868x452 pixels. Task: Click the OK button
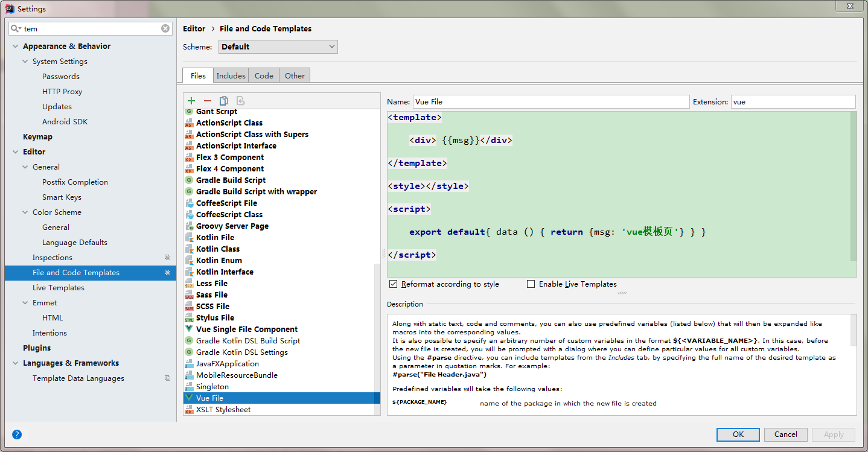click(738, 434)
